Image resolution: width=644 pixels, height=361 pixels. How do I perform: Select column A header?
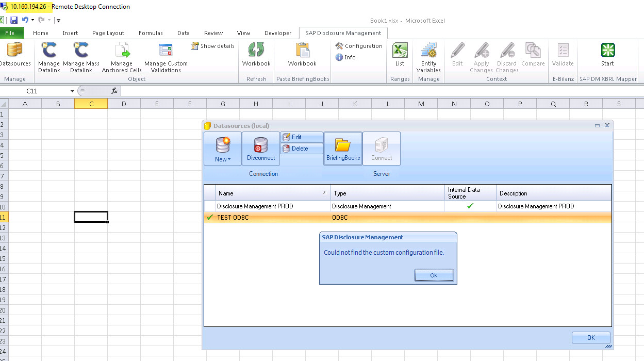pyautogui.click(x=25, y=104)
